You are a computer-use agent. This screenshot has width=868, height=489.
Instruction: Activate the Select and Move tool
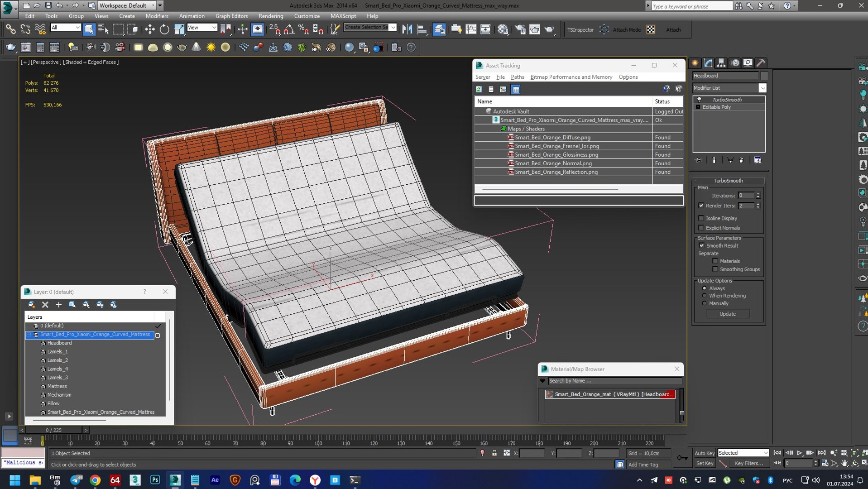point(149,29)
